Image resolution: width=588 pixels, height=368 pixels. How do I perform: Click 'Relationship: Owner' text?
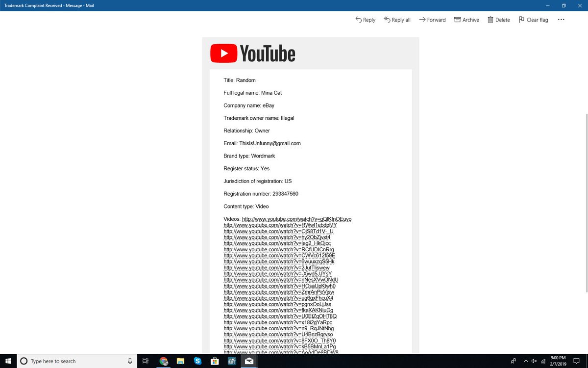(247, 131)
